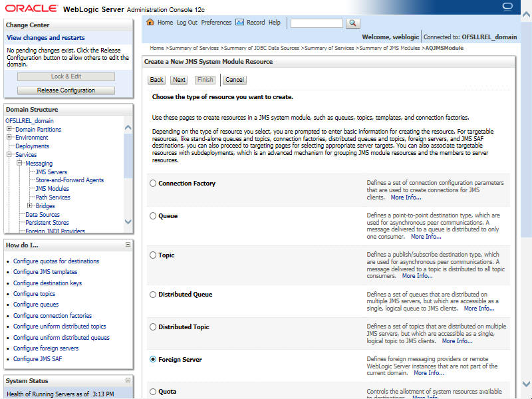Viewport: 532px width, 399px height.
Task: Click More Info for Queue
Action: [426, 237]
